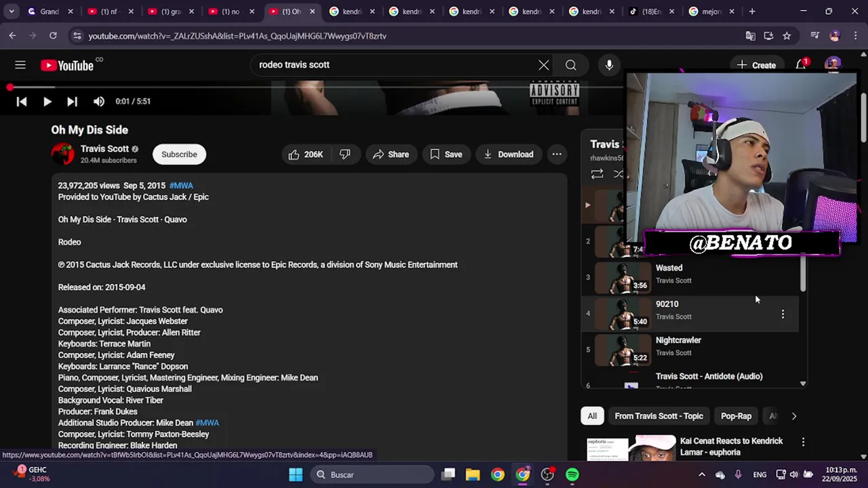Save video to a playlist

[446, 155]
